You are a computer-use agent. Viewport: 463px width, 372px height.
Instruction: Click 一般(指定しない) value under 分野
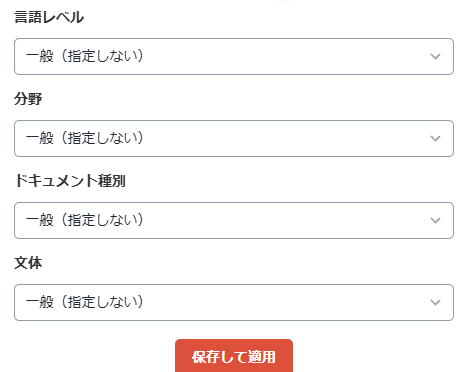(85, 138)
